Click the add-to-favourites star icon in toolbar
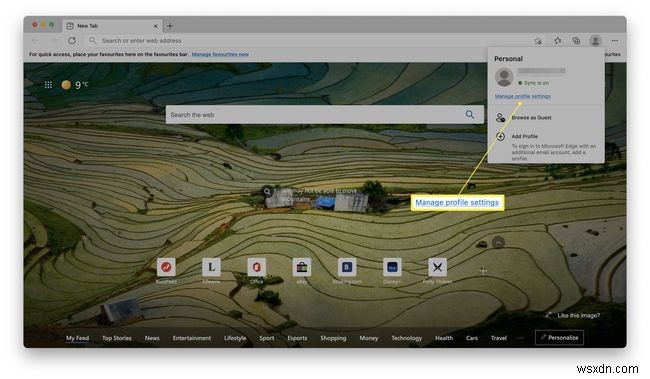650x379 pixels. [538, 41]
